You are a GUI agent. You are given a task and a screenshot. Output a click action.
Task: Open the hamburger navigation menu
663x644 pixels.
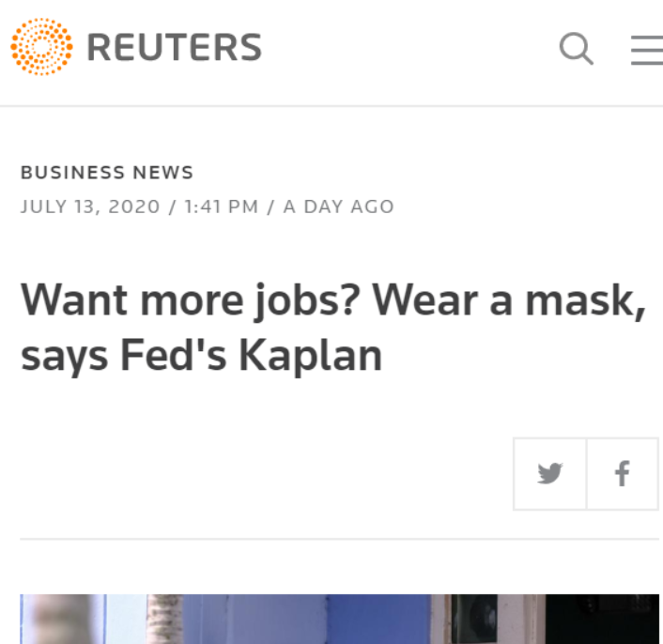click(x=646, y=49)
